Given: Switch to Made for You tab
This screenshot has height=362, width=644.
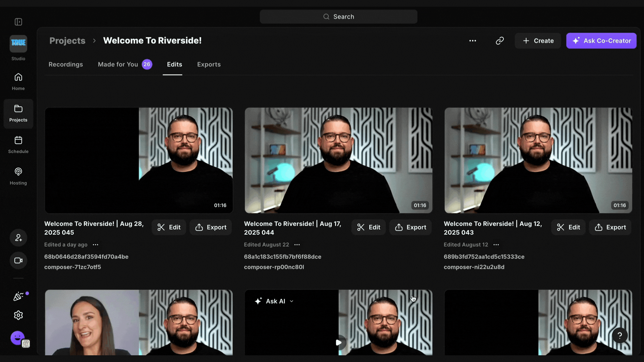Looking at the screenshot, I should click(x=118, y=64).
